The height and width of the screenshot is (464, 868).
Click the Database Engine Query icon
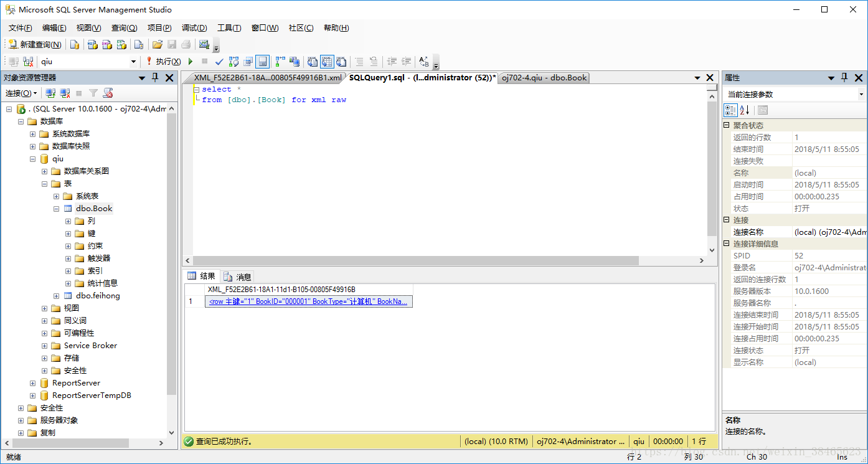(x=75, y=44)
